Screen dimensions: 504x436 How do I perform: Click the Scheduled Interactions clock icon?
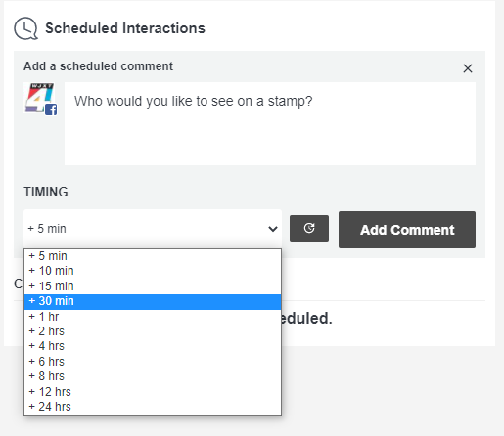(25, 28)
